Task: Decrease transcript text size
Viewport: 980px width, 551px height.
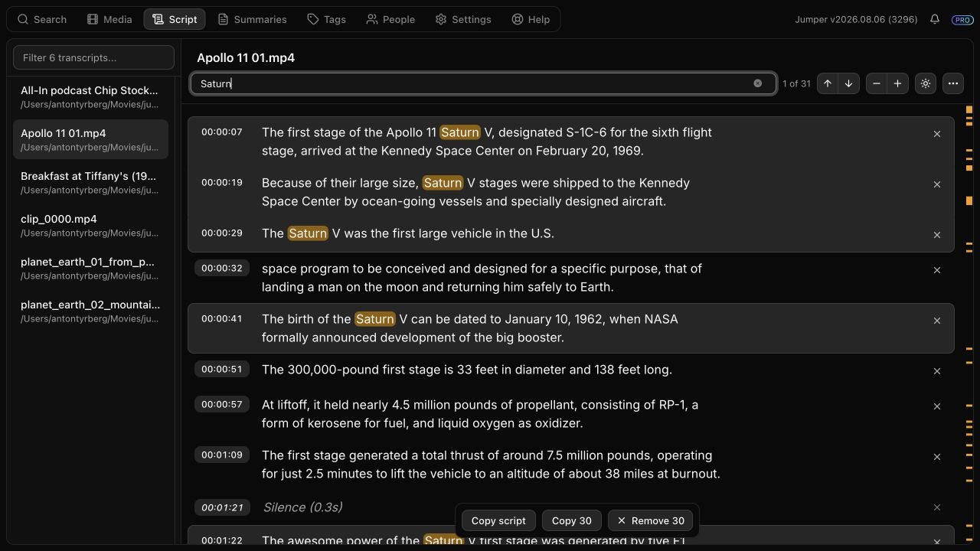Action: (x=877, y=83)
